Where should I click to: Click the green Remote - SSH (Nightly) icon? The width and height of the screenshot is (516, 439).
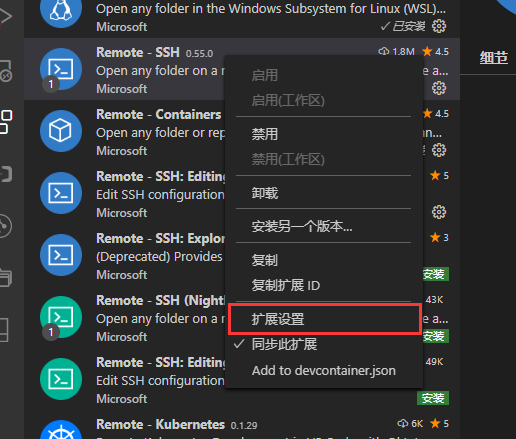[61, 317]
